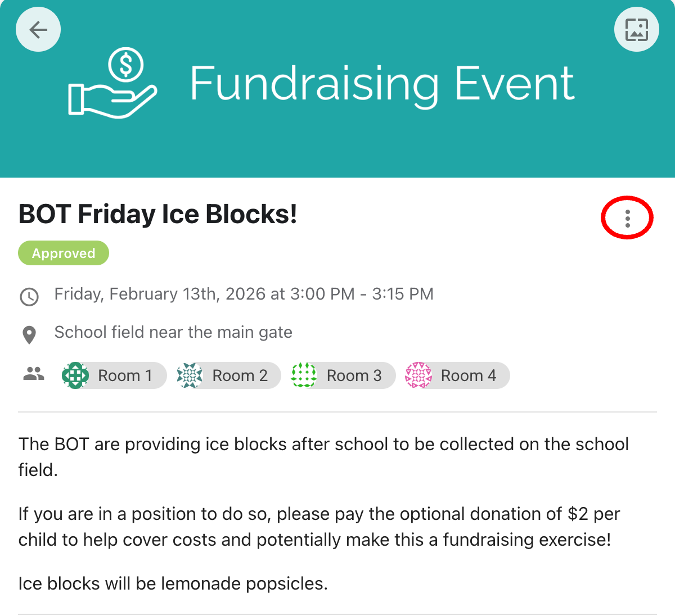Screen dimensions: 675x616
Task: Open the image view icon button
Action: [636, 29]
